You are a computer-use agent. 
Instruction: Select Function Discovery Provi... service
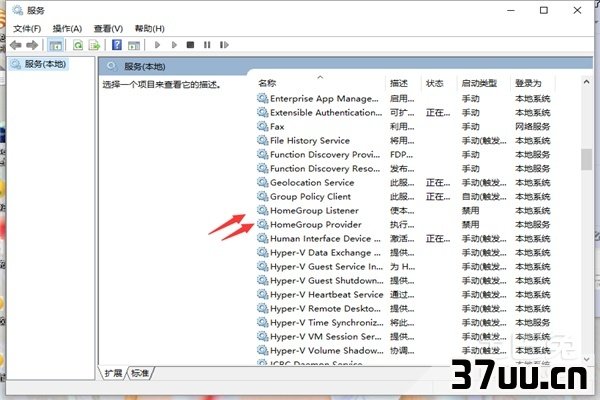pyautogui.click(x=404, y=155)
